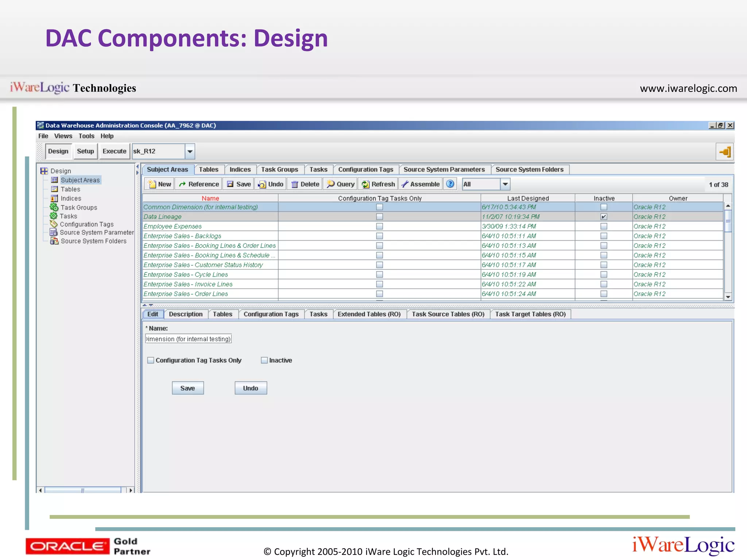747x560 pixels.
Task: Open the Tools menu
Action: coord(86,136)
